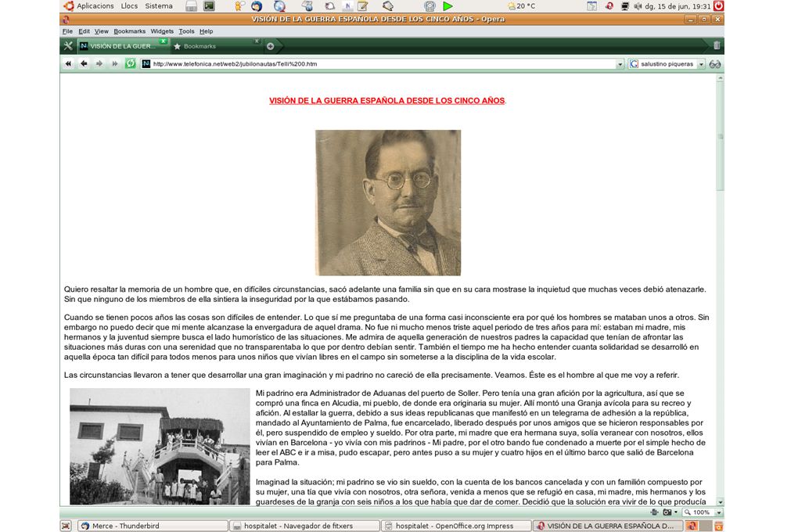Select VISIÓN DE LA GUERRA taskbar button
The height and width of the screenshot is (532, 798).
click(608, 526)
